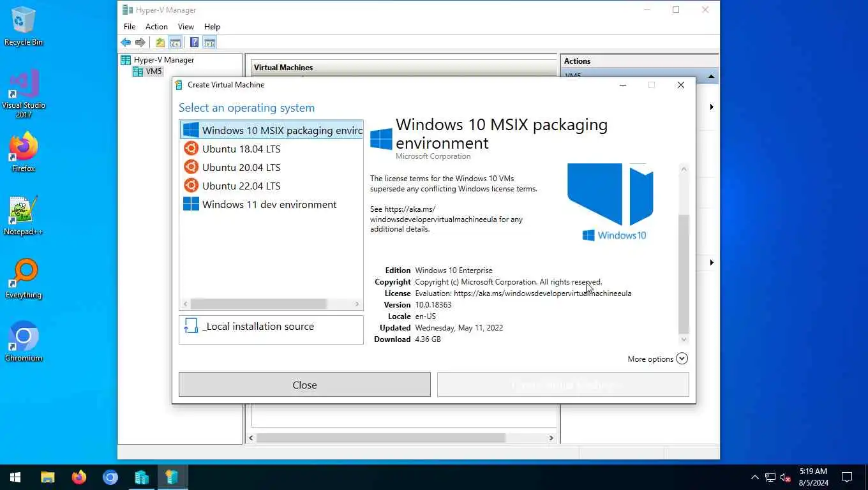
Task: Choose Ubuntu 18.04 LTS from the OS list
Action: point(271,149)
